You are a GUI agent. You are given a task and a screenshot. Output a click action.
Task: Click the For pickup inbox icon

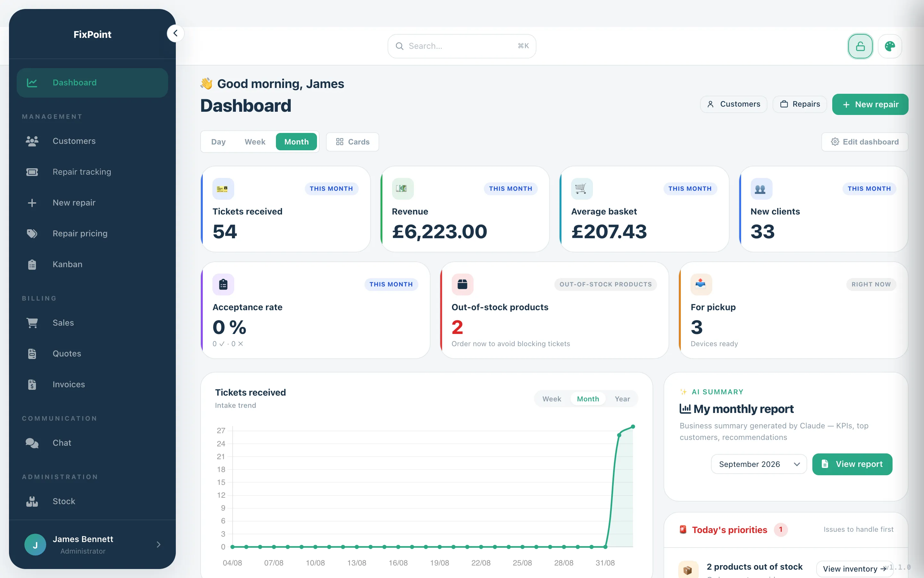[701, 285]
